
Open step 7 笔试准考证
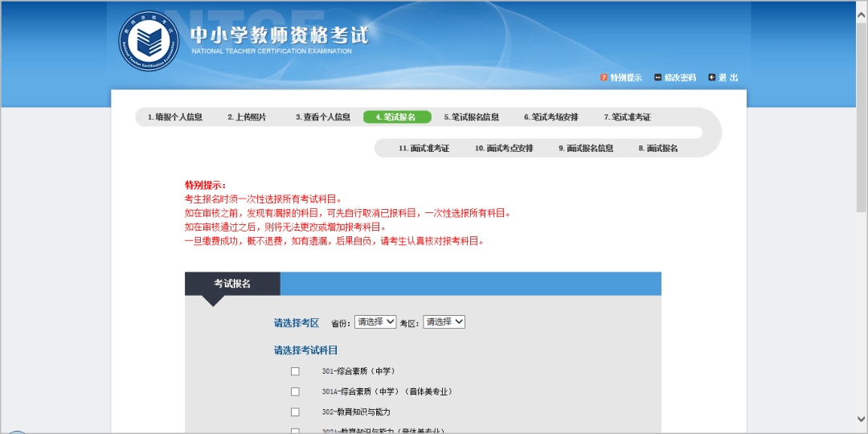[x=627, y=117]
